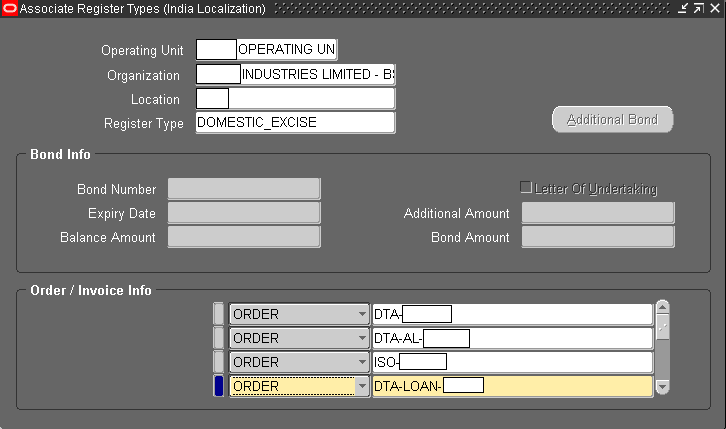Maximize the Associate Register Types window
This screenshot has width=726, height=429.
point(699,8)
